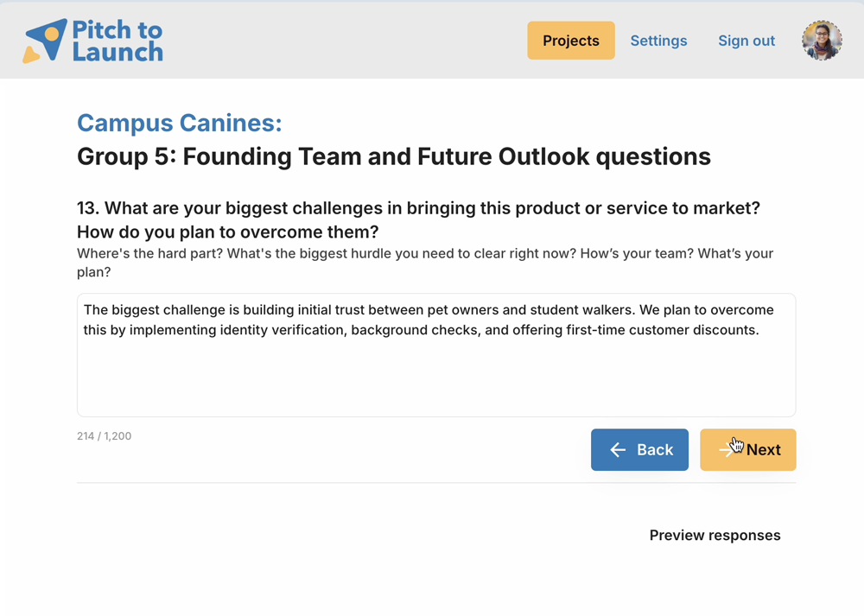
Task: Click the right arrow icon on Next
Action: [x=727, y=450]
